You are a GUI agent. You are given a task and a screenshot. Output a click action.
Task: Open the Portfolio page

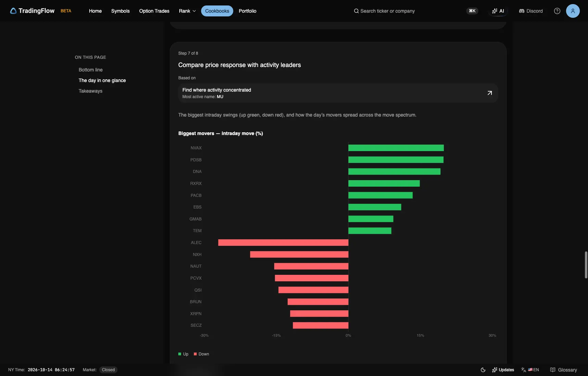pyautogui.click(x=247, y=11)
